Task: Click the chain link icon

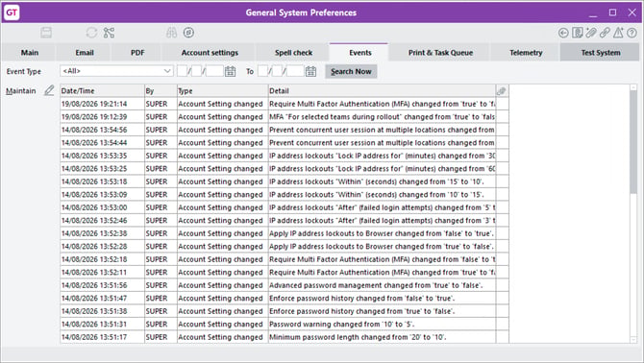Action: pos(605,33)
